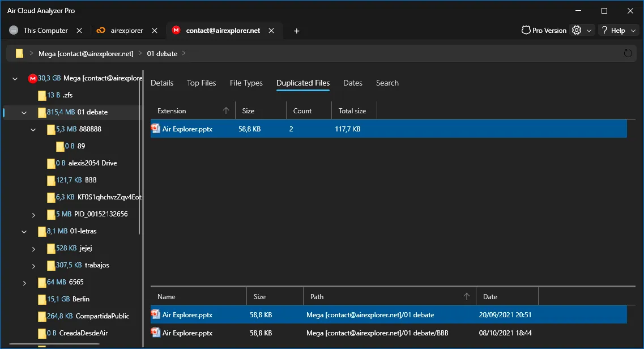Close the airexplorer tab
The height and width of the screenshot is (349, 644).
(x=155, y=31)
